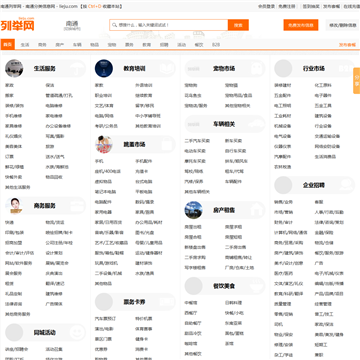Open the 生活服务 round thumbnail image
The width and height of the screenshot is (360, 360).
click(14, 68)
